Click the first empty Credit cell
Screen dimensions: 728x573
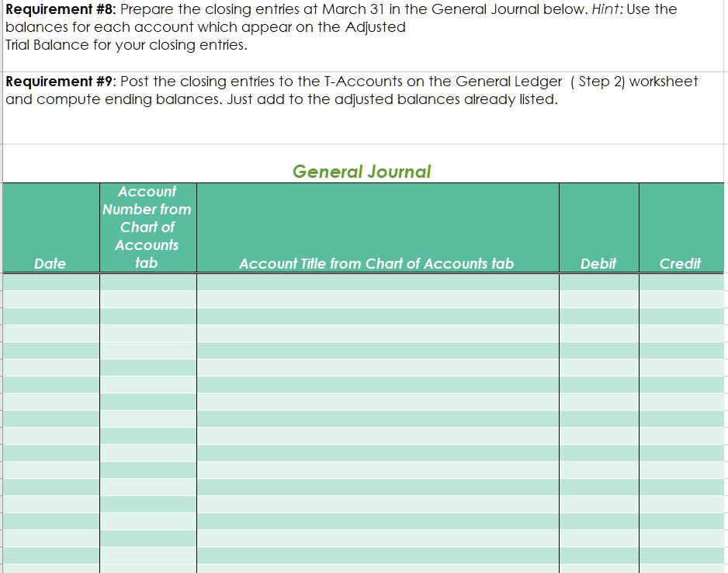(x=682, y=281)
